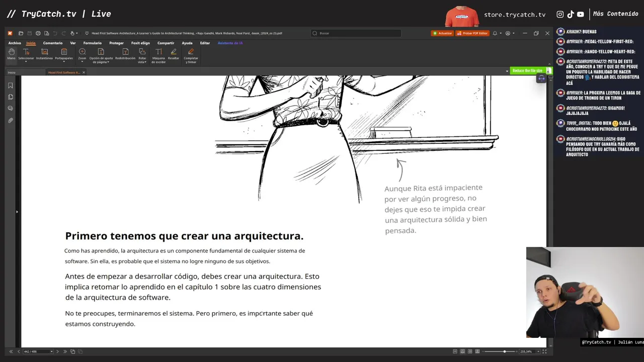Select single page view mode icon
This screenshot has height=362, width=644.
pos(455,351)
